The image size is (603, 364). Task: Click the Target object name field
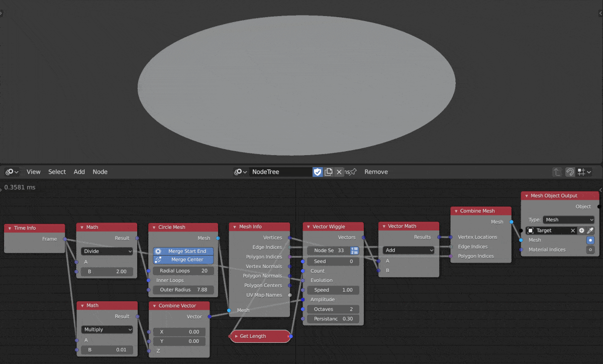(552, 230)
